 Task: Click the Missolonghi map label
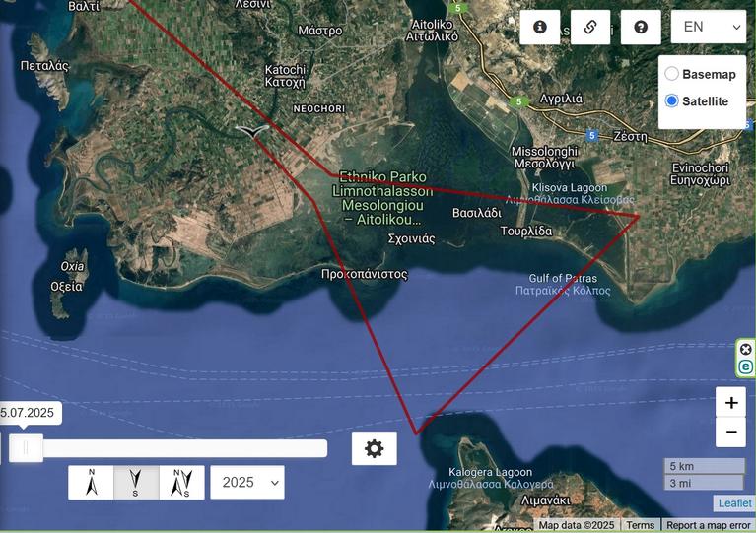click(544, 158)
